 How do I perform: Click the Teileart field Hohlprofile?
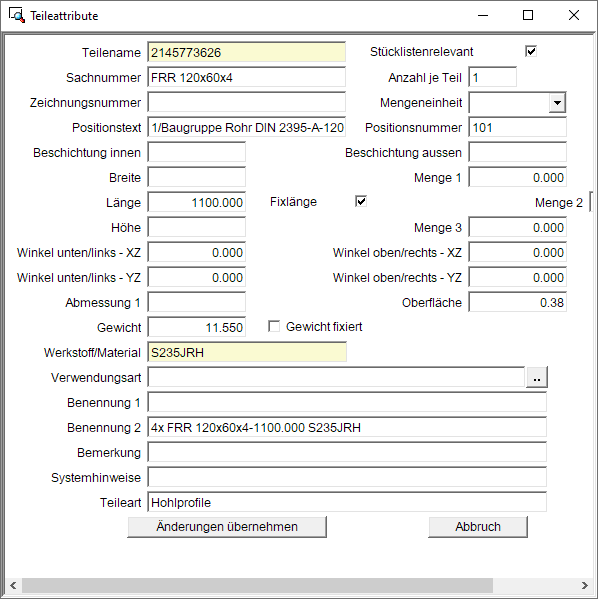click(x=347, y=502)
